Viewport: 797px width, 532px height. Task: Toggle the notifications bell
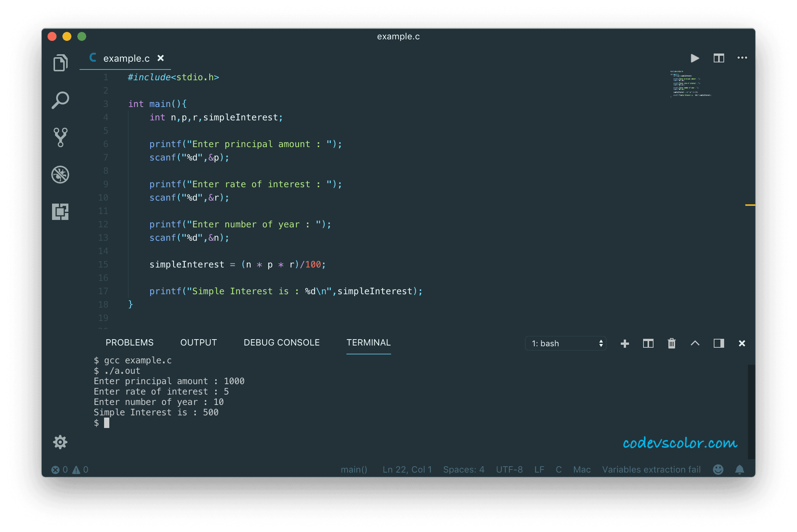tap(739, 469)
